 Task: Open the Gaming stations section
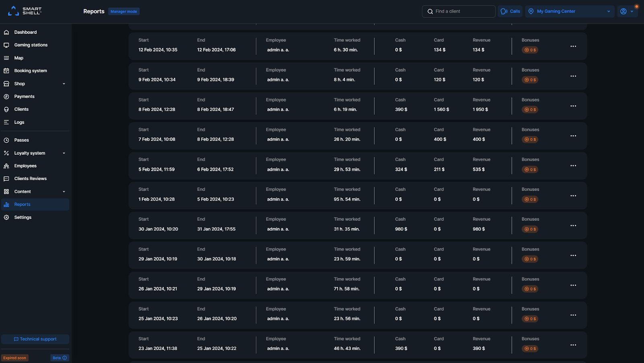(x=31, y=45)
